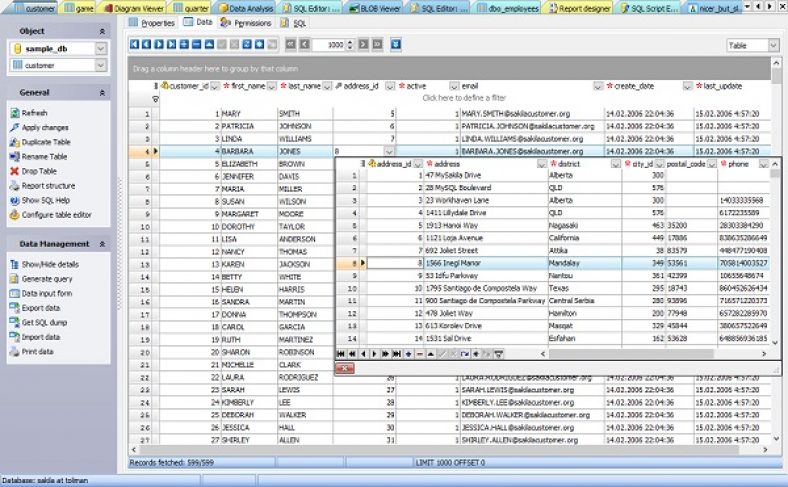Go to first record in main navigator toolbar
The width and height of the screenshot is (788, 487).
pyautogui.click(x=134, y=45)
